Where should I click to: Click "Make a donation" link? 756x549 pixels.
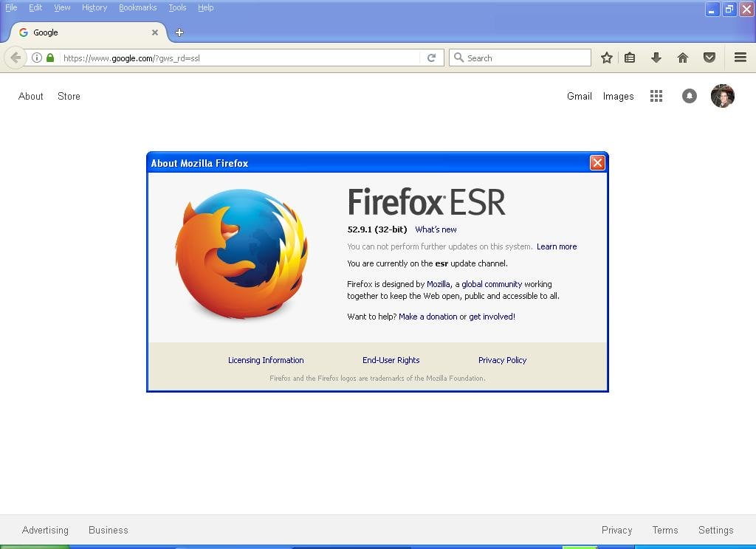point(427,317)
